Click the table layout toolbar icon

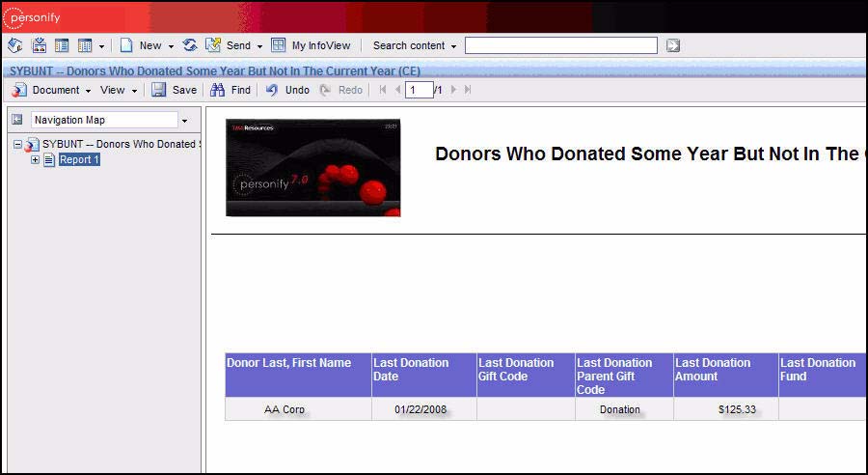(85, 45)
